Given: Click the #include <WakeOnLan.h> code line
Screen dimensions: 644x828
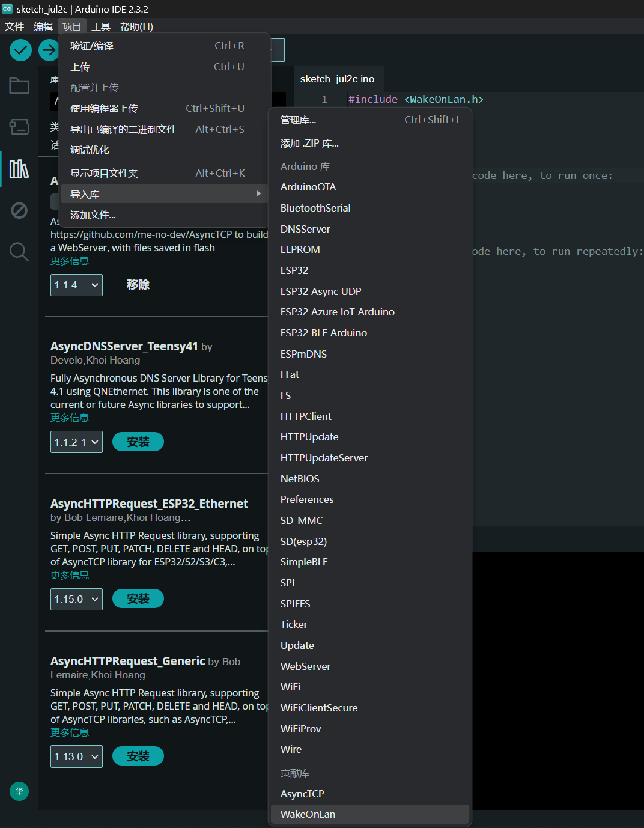Looking at the screenshot, I should (x=416, y=99).
